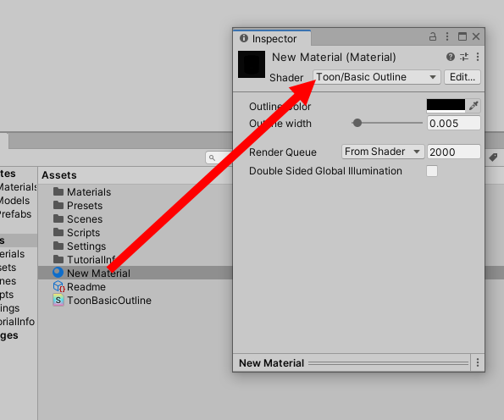Click the Assets breadcrumb header
The height and width of the screenshot is (420, 504).
coord(59,175)
